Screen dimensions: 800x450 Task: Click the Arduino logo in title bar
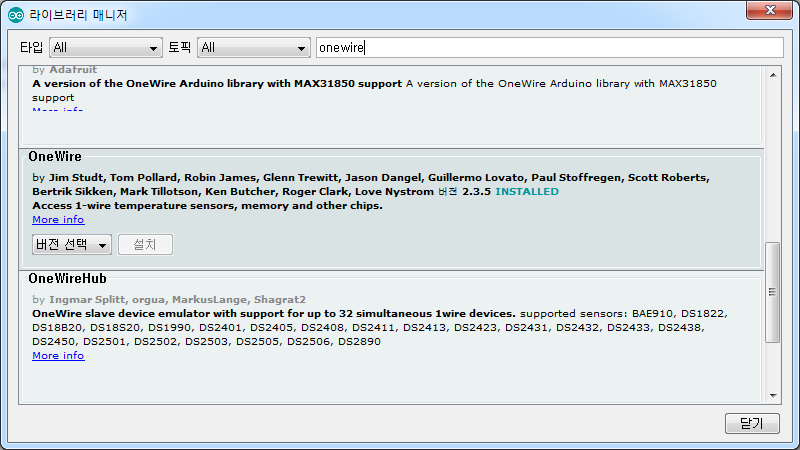[16, 15]
